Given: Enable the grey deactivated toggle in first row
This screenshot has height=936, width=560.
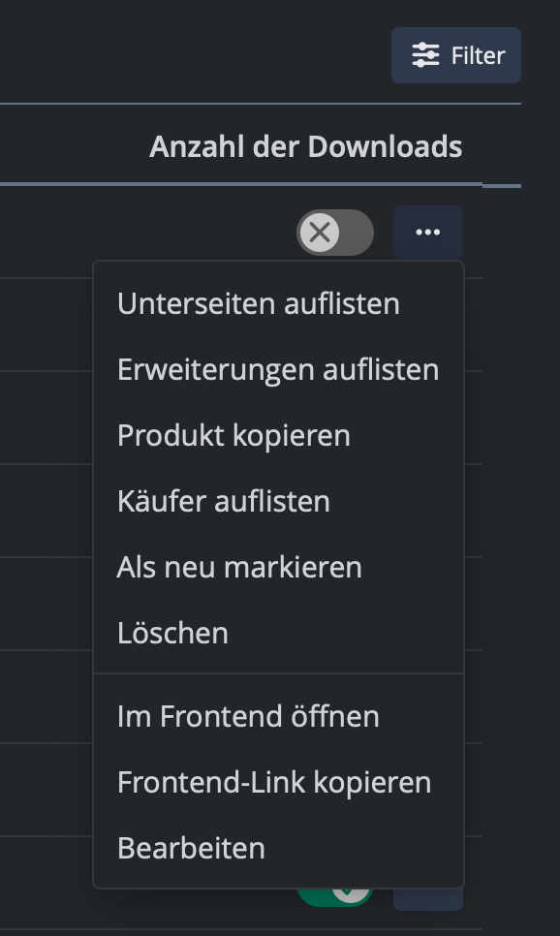Looking at the screenshot, I should 335,233.
